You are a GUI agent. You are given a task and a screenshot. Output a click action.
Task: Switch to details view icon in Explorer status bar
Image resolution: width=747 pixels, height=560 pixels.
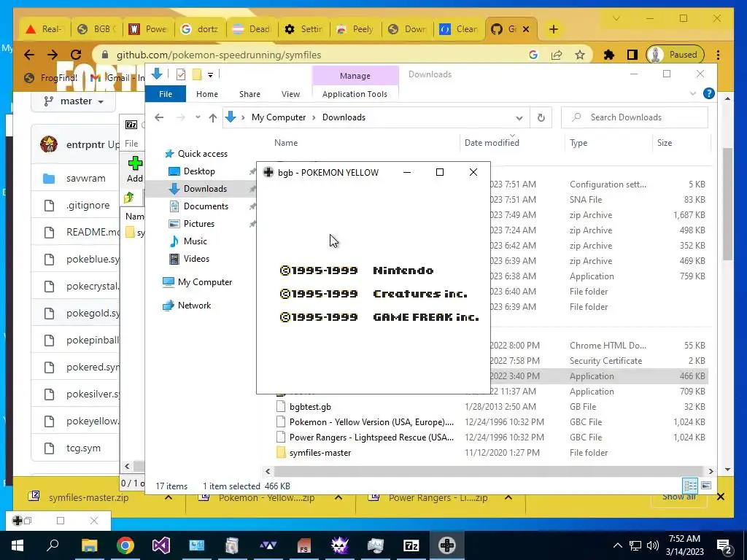point(690,486)
